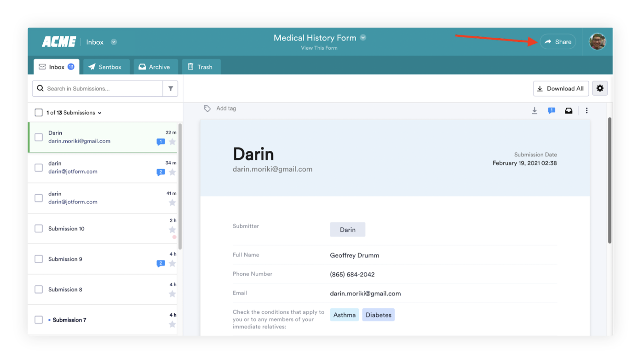Open the View This Form link

pos(319,48)
